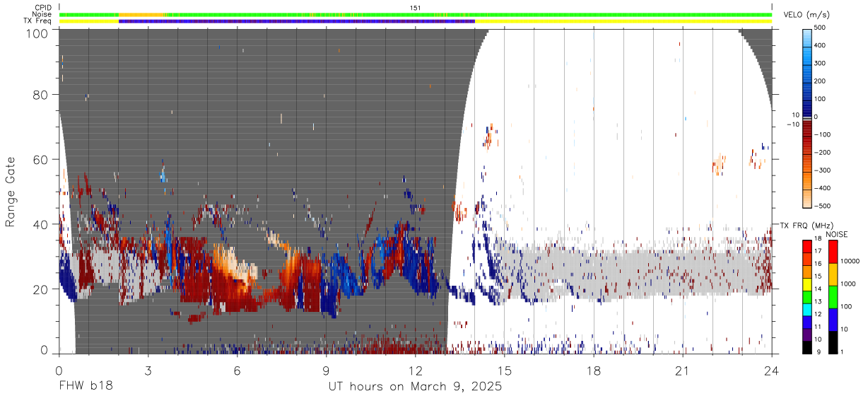Click the 80 tick label on the Range Gate axis

(40, 95)
